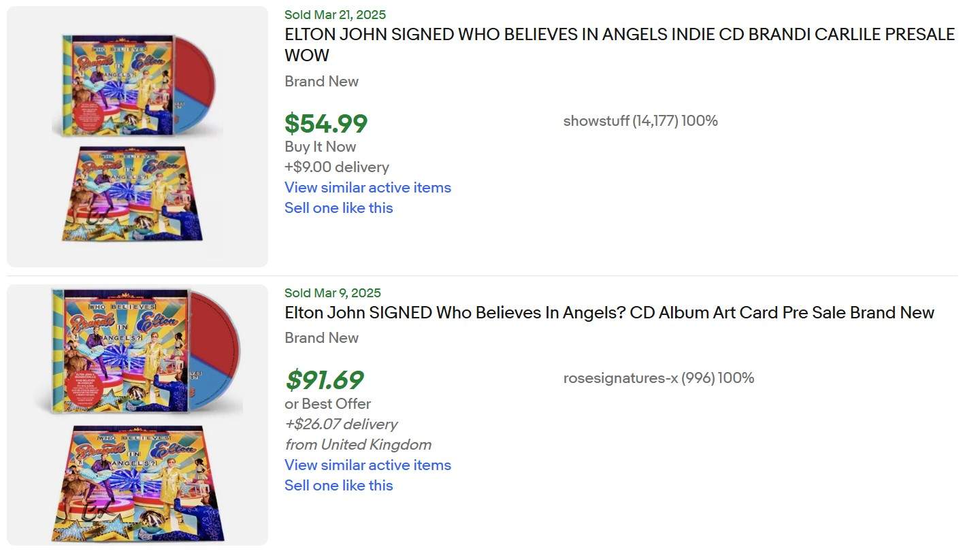This screenshot has height=551, width=980.
Task: Click the 'Sold Mar 9, 2025' label
Action: point(332,293)
